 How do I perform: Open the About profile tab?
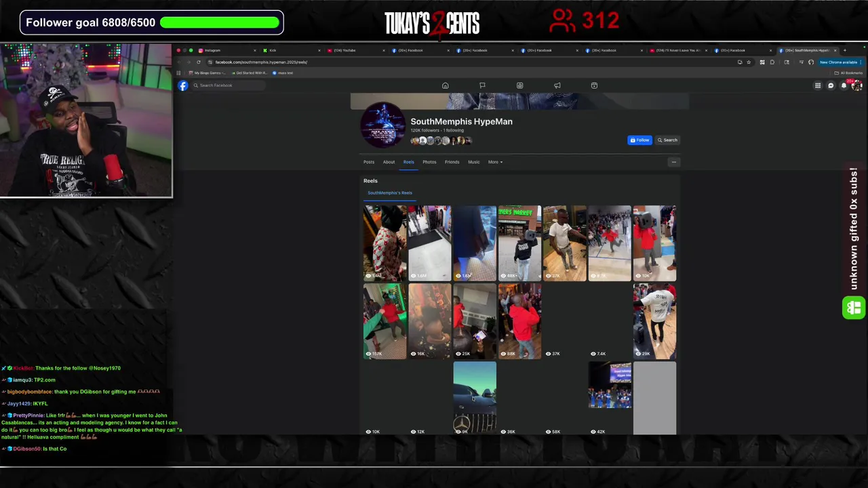389,162
